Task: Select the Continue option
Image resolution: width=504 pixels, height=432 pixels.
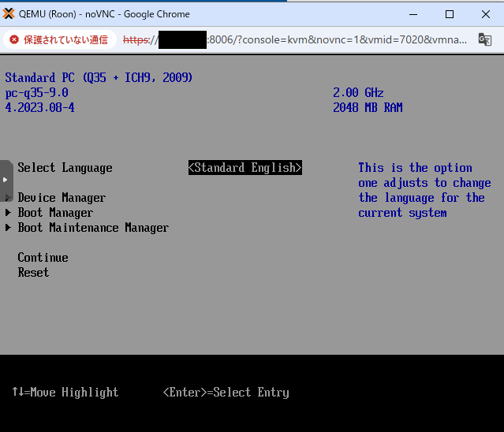Action: point(43,258)
